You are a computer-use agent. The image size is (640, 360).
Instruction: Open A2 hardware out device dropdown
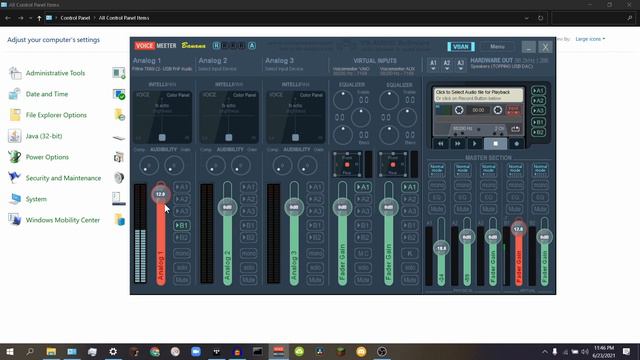click(447, 65)
